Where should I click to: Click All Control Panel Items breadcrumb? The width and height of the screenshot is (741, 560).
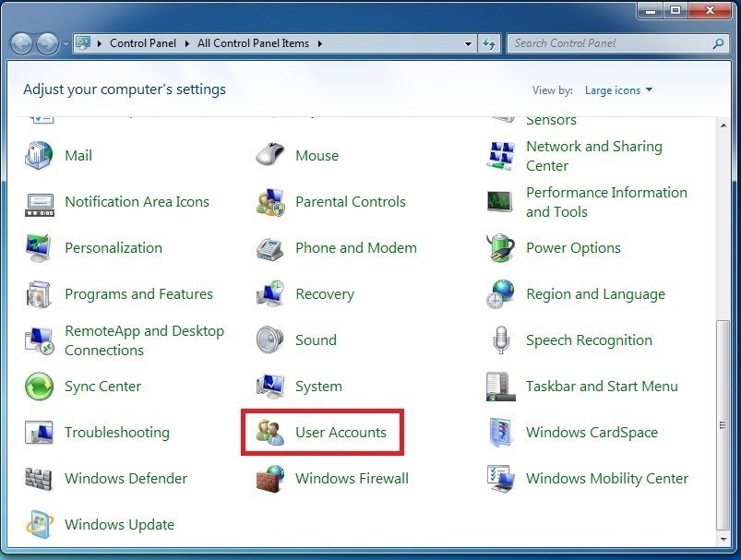pyautogui.click(x=253, y=43)
